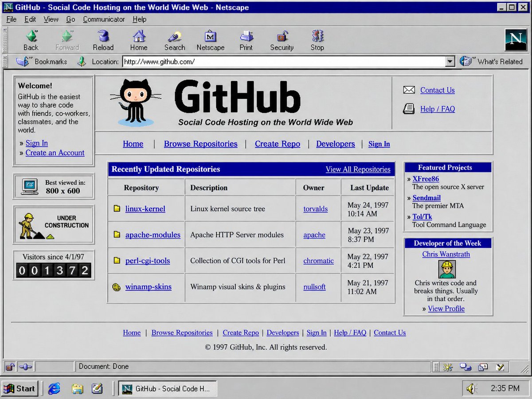The image size is (532, 399).
Task: Click Sign In link in Welcome box
Action: 37,143
